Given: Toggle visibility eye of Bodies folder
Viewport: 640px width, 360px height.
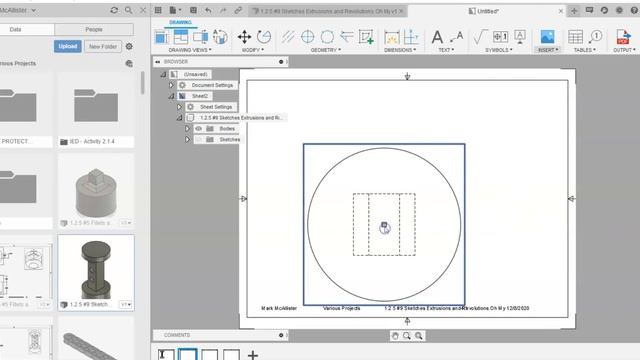Looking at the screenshot, I should click(x=199, y=129).
